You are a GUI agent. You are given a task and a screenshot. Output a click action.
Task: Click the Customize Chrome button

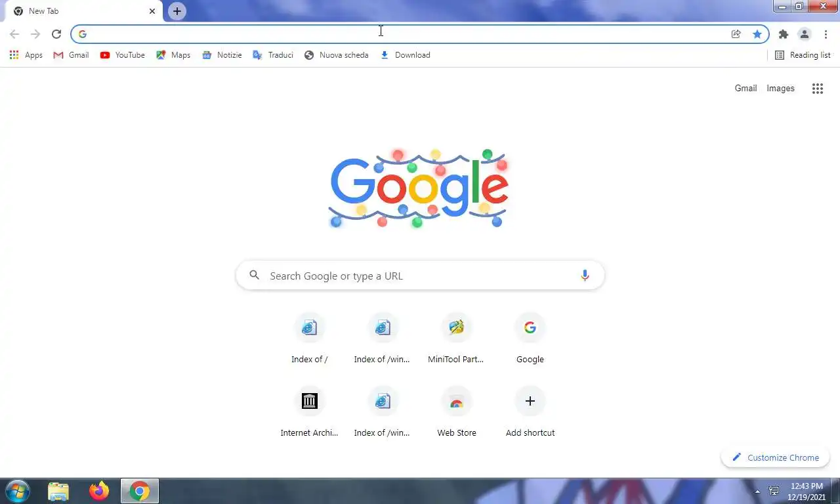[776, 457]
